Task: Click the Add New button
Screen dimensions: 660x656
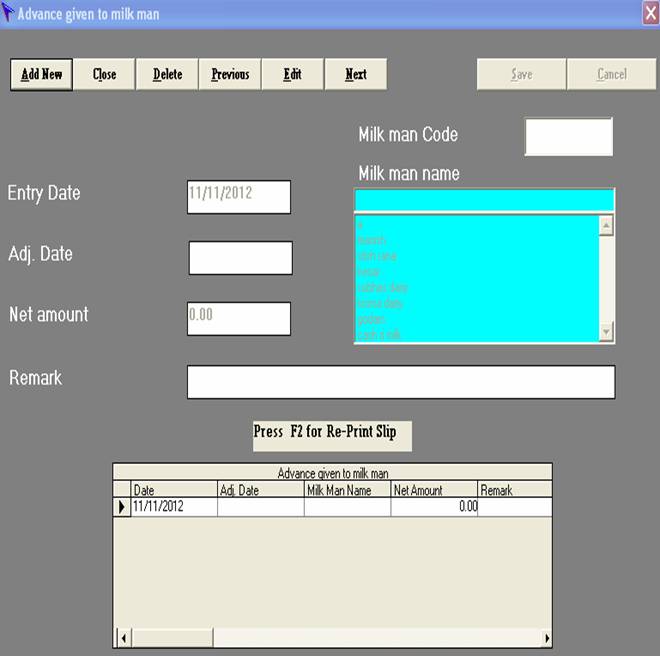Action: (42, 74)
